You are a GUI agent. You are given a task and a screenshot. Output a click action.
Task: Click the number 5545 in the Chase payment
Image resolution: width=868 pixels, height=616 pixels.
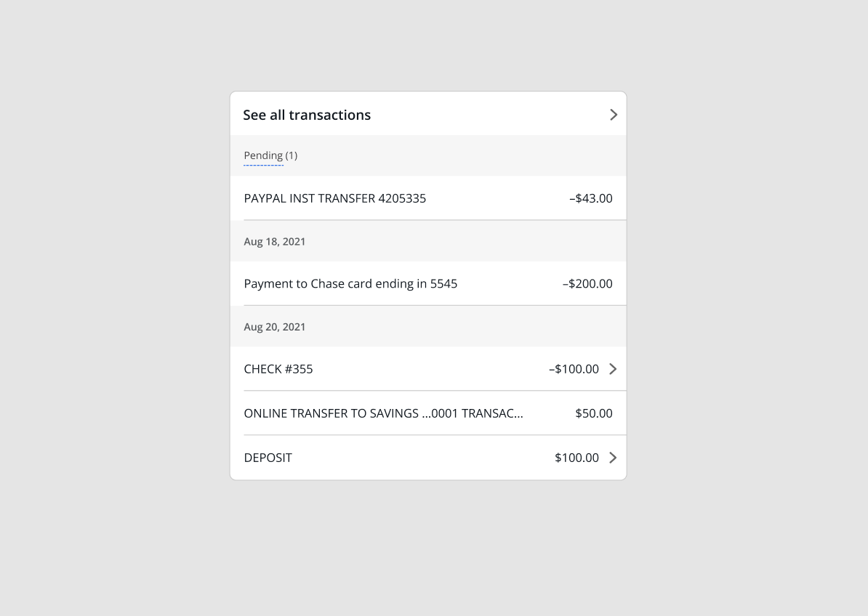coord(443,284)
